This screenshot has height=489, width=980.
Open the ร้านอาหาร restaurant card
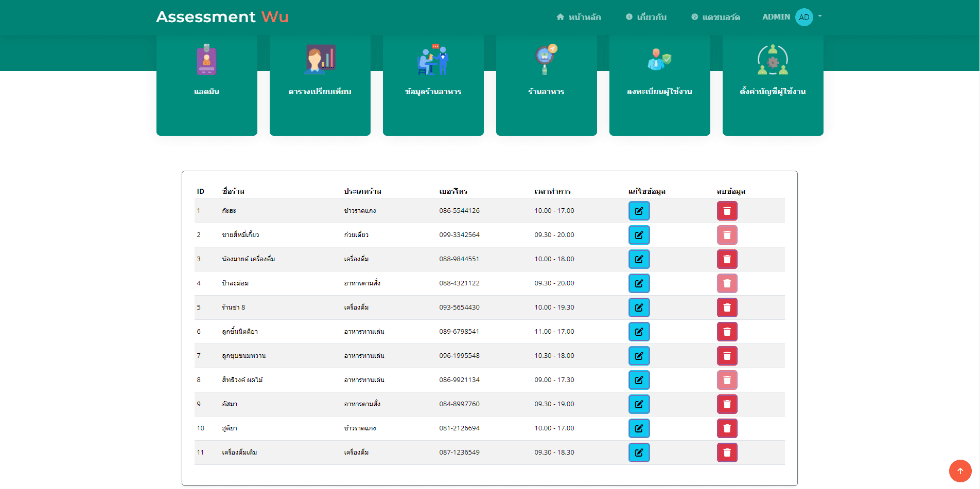[x=546, y=85]
